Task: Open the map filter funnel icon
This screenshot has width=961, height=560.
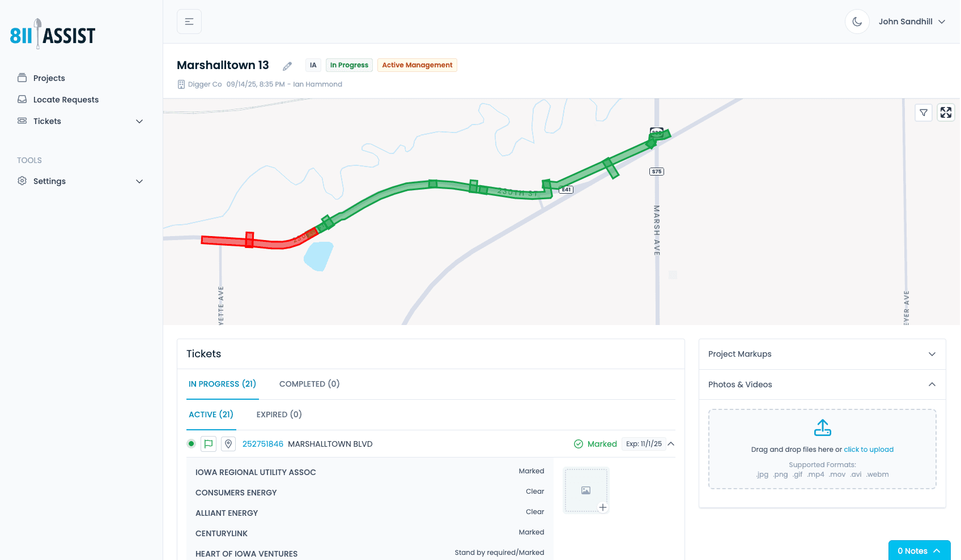Action: (x=924, y=113)
